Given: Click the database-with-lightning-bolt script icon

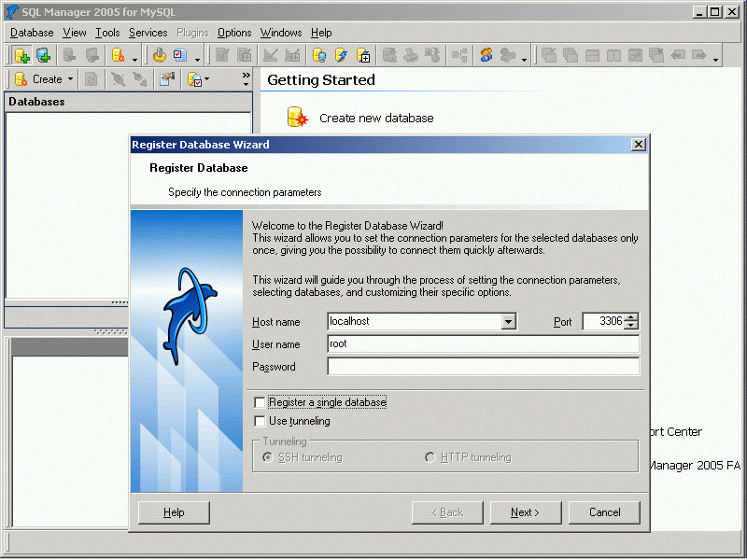Looking at the screenshot, I should [341, 55].
